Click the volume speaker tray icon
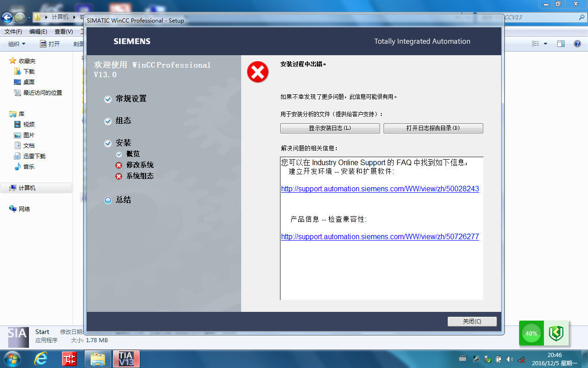Image resolution: width=588 pixels, height=368 pixels. coord(509,359)
